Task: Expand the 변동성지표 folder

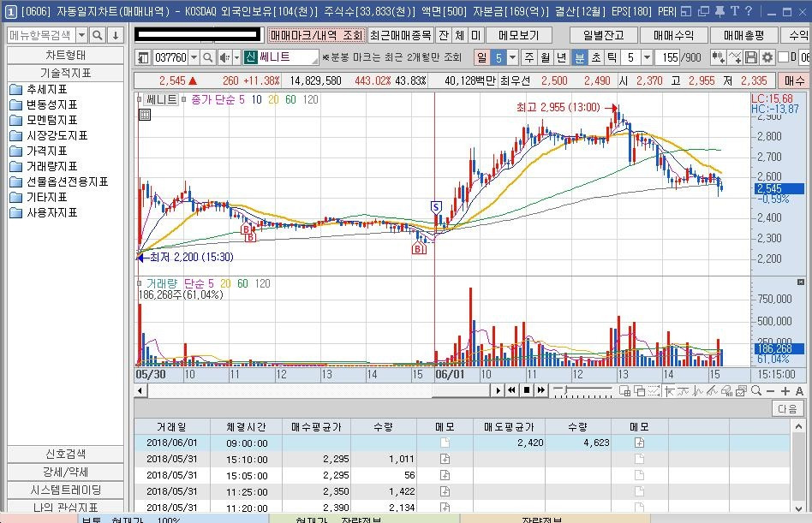Action: click(x=44, y=104)
